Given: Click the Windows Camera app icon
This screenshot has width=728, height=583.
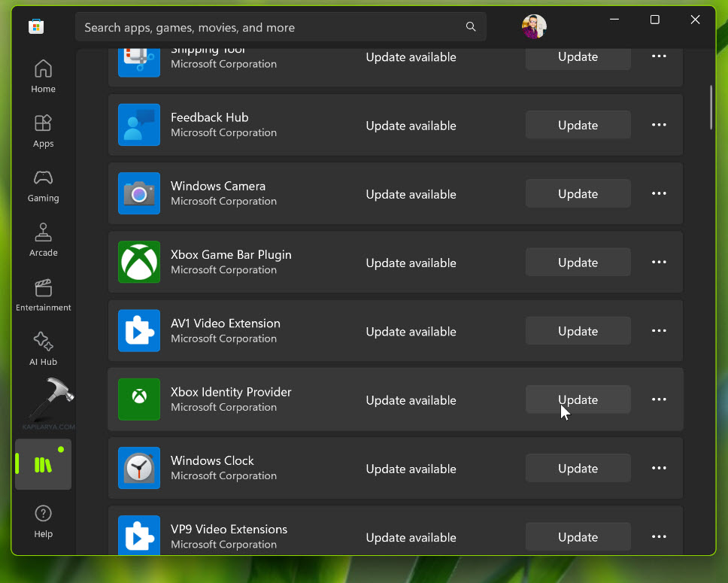Looking at the screenshot, I should (x=139, y=193).
